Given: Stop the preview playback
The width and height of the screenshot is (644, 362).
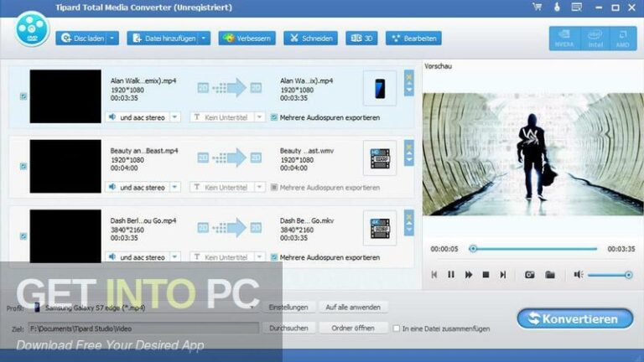Looking at the screenshot, I should (x=486, y=275).
